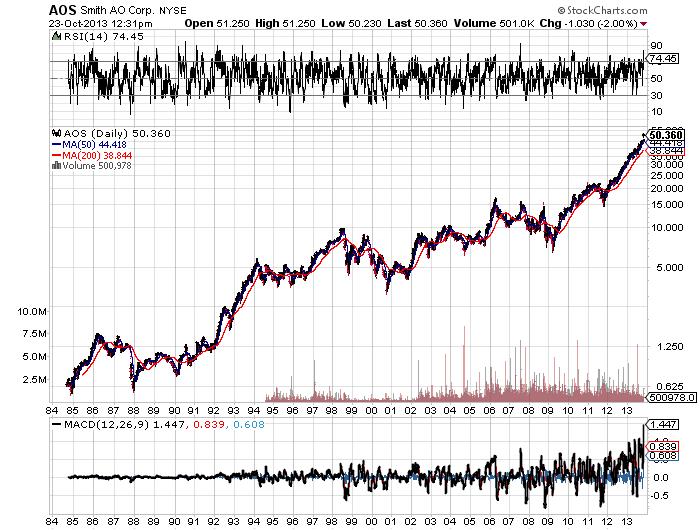The height and width of the screenshot is (530, 700).
Task: Click the price axis label 20.000
Action: pos(667,188)
